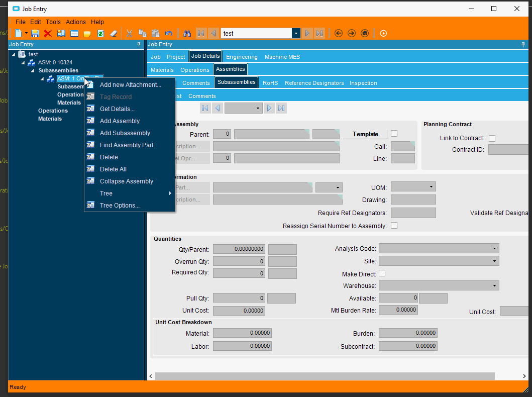Open the Warehouse dropdown

pyautogui.click(x=494, y=286)
